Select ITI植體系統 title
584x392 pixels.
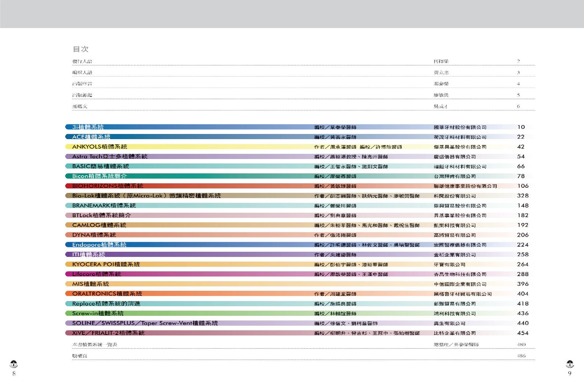click(x=88, y=254)
